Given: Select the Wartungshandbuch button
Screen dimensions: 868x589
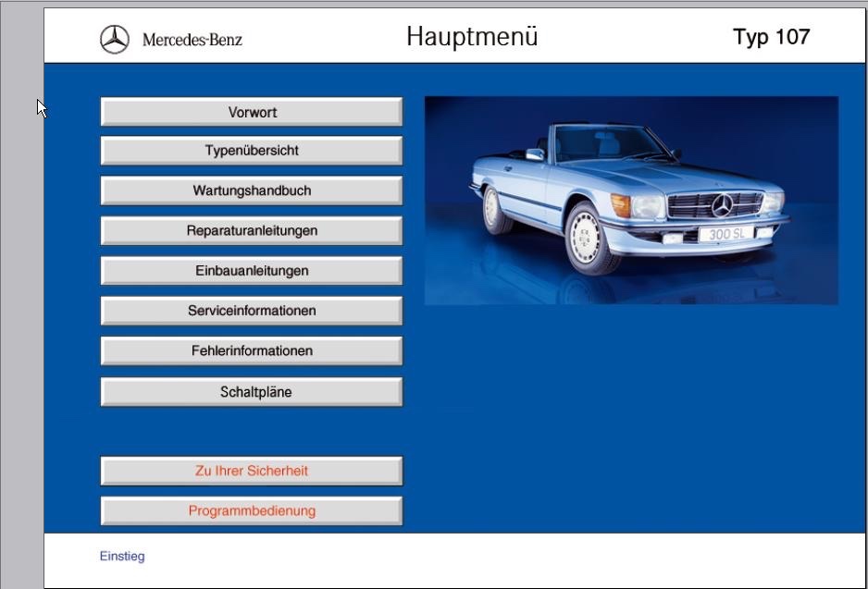Looking at the screenshot, I should pyautogui.click(x=252, y=190).
